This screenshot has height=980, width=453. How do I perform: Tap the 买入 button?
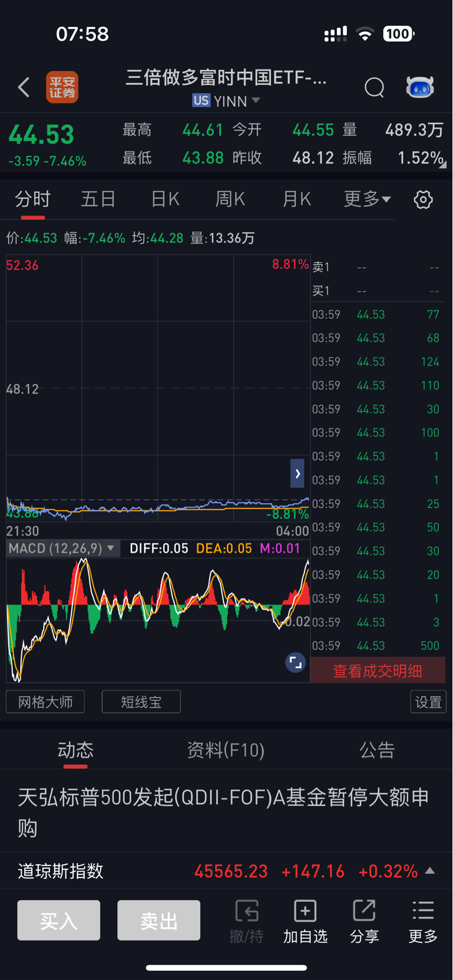click(x=59, y=921)
